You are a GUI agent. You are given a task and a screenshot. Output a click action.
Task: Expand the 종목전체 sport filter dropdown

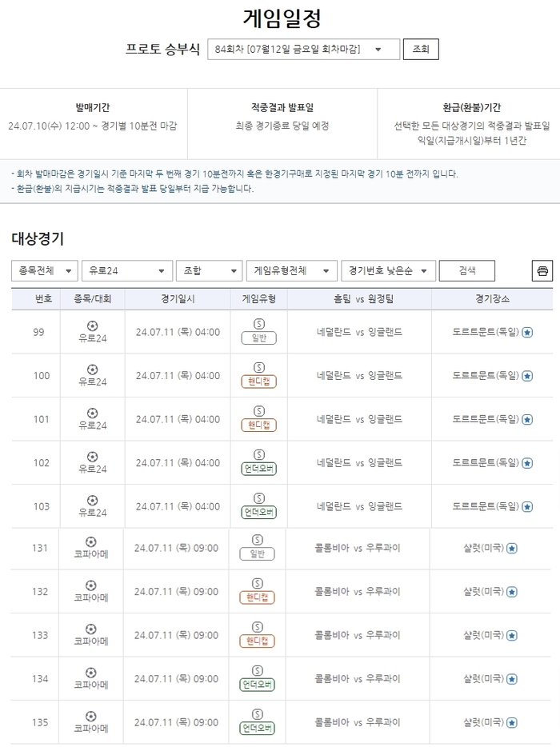(45, 271)
